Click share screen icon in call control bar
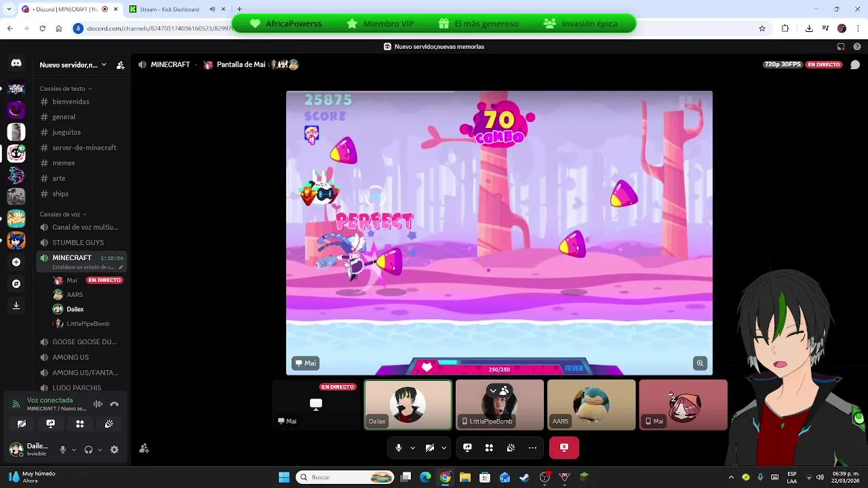The image size is (868, 488). tap(467, 447)
